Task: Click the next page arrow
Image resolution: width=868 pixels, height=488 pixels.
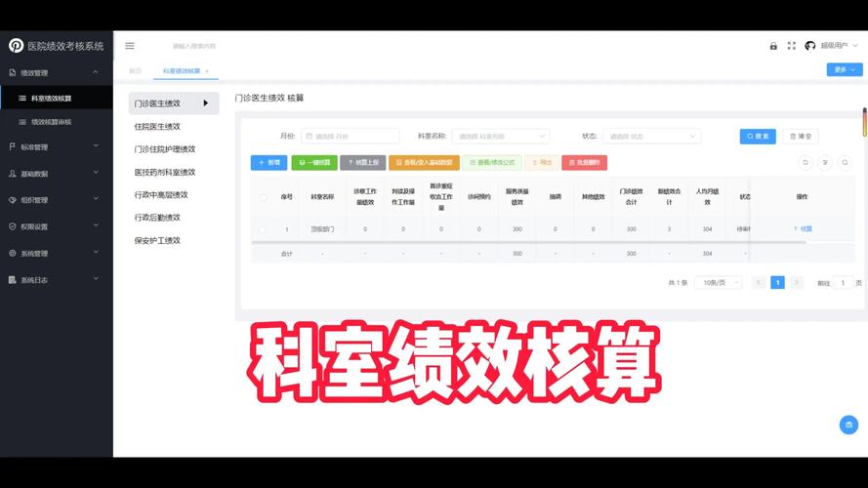Action: tap(796, 283)
